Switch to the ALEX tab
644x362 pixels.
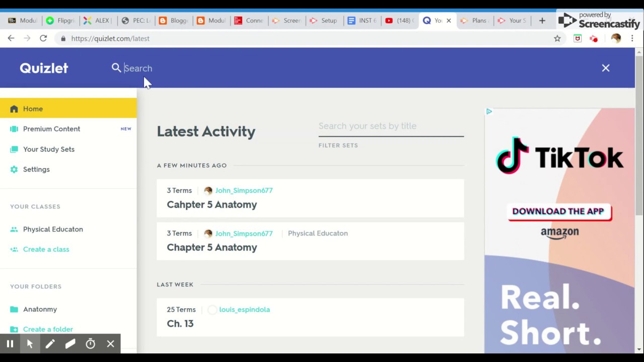[x=98, y=21]
